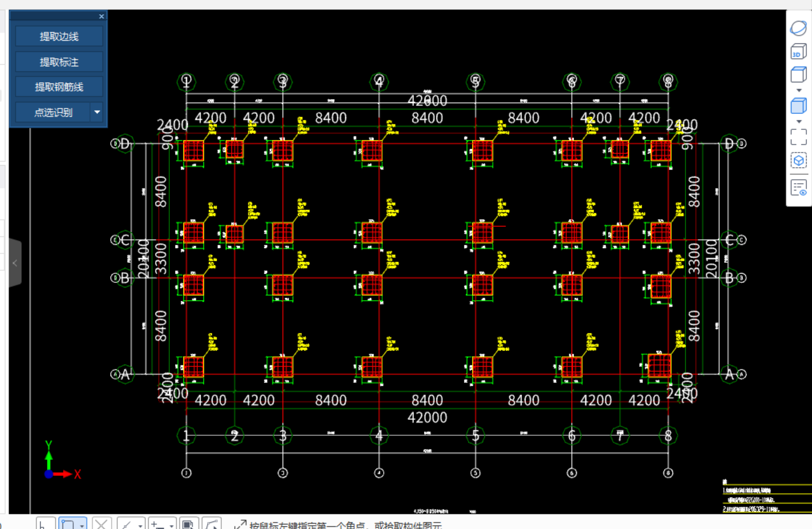Click the top axis bubble numbered 1
Screen dimensions: 812x529
pos(186,82)
